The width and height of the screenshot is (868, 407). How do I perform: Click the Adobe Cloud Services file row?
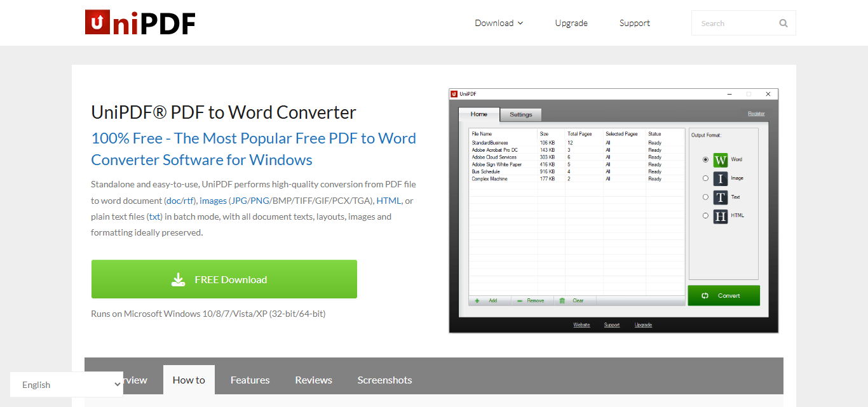coord(577,157)
